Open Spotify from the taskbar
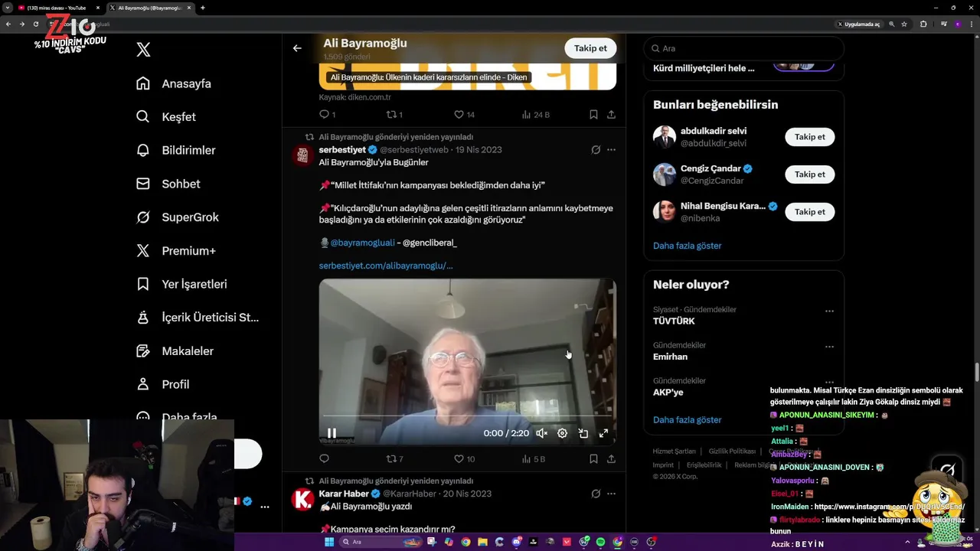The image size is (980, 551). (x=600, y=542)
